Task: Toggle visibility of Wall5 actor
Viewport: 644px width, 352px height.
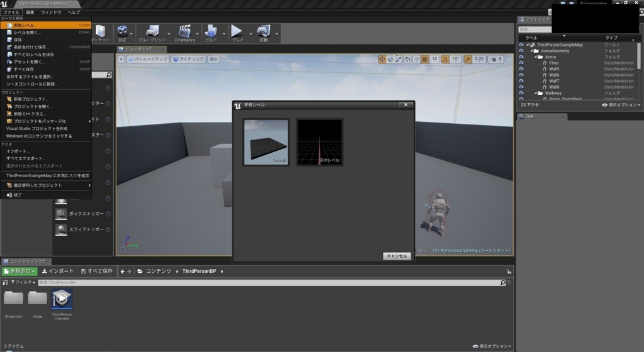Action: 521,69
